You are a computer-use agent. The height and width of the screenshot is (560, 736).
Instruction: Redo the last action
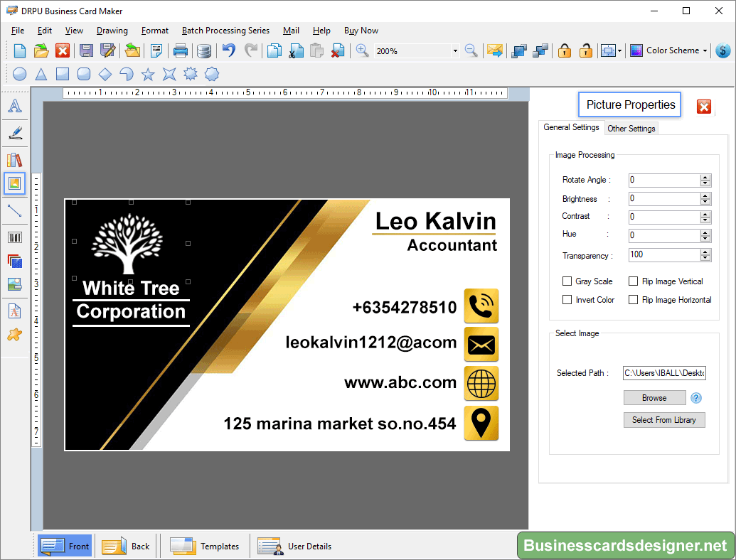(251, 50)
